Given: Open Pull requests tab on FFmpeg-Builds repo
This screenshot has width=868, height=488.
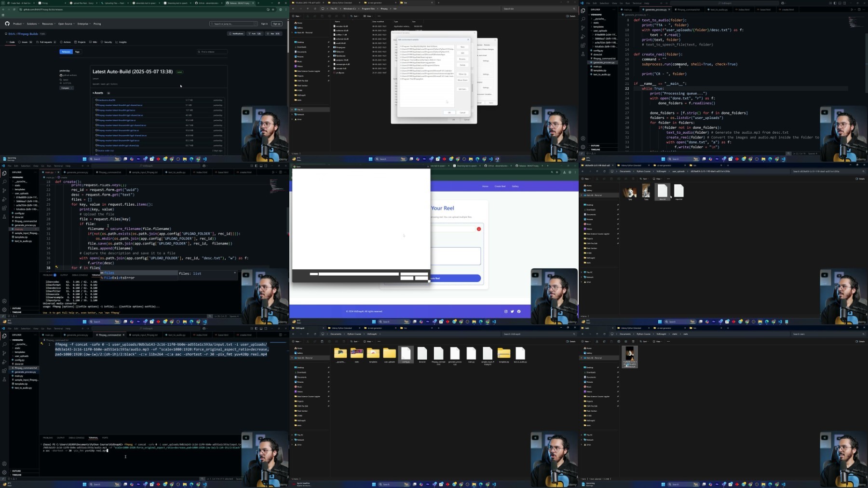Looking at the screenshot, I should [46, 42].
